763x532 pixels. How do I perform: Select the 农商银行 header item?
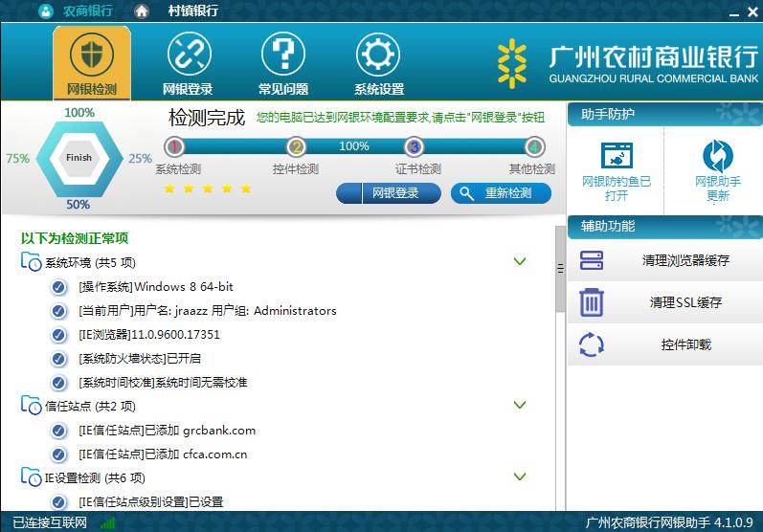coord(87,11)
